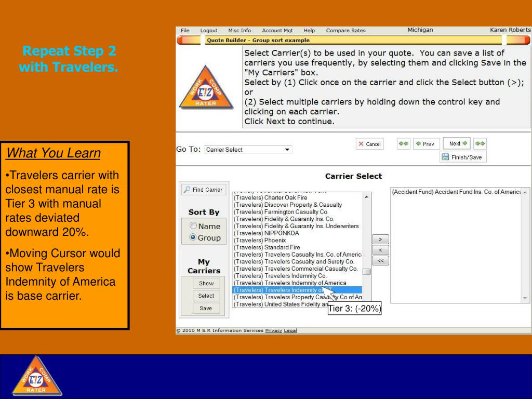
Task: Click the My Carriers Save button
Action: click(x=206, y=308)
